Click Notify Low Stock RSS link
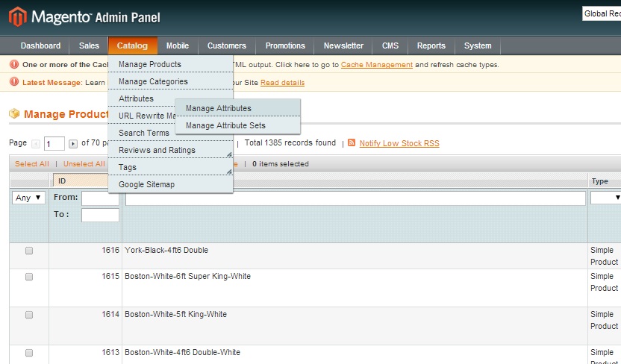621x364 pixels. coord(399,143)
